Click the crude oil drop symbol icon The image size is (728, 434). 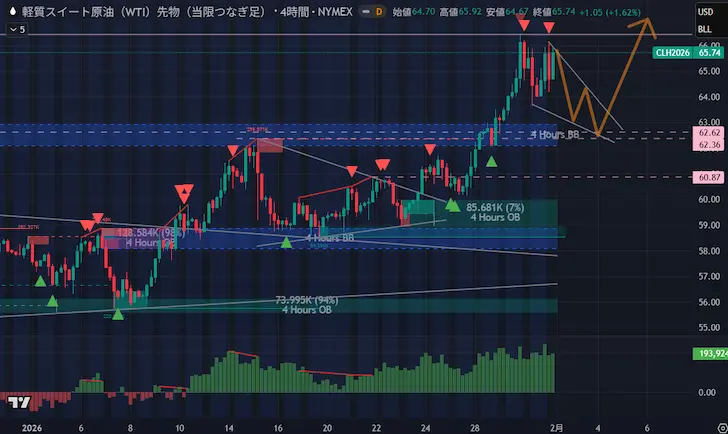tap(12, 12)
